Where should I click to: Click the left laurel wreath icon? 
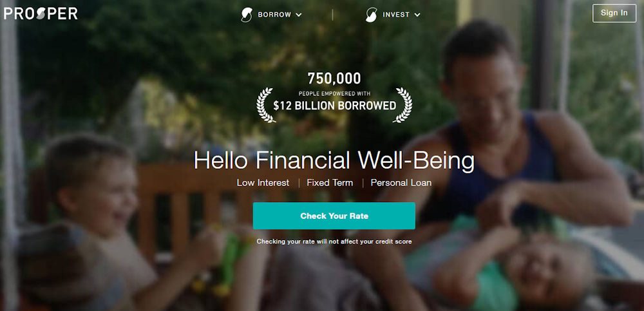266,105
